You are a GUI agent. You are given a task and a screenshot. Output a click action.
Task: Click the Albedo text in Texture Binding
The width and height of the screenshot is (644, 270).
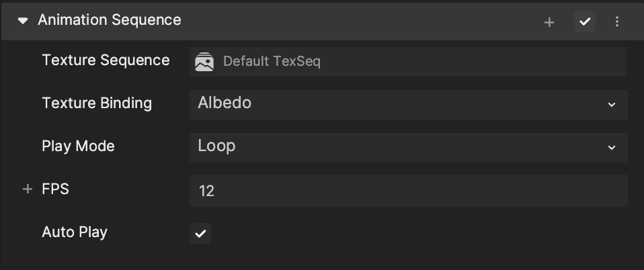click(225, 103)
